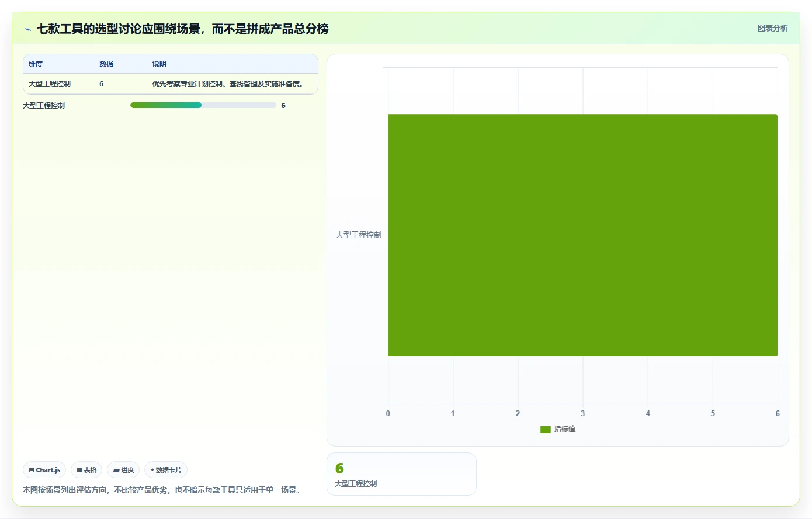Click the 进度 tag chip
Image resolution: width=812 pixels, height=519 pixels.
(x=123, y=470)
